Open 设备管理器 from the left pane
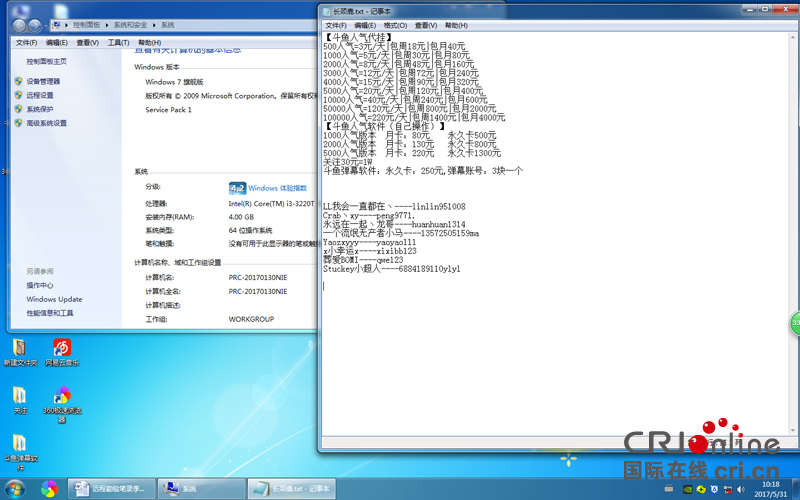The height and width of the screenshot is (500, 800). click(43, 81)
